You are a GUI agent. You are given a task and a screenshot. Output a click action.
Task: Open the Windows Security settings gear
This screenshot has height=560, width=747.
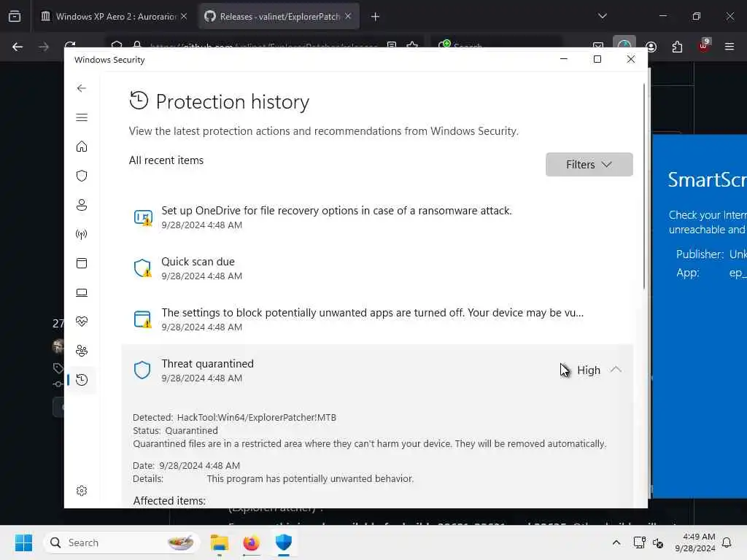tap(82, 491)
